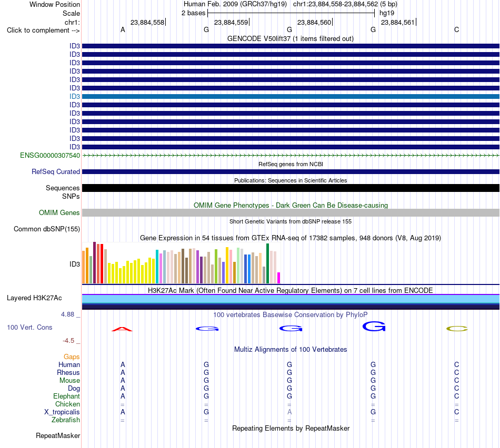Click the black Sequences track bar
The height and width of the screenshot is (448, 500).
point(291,188)
